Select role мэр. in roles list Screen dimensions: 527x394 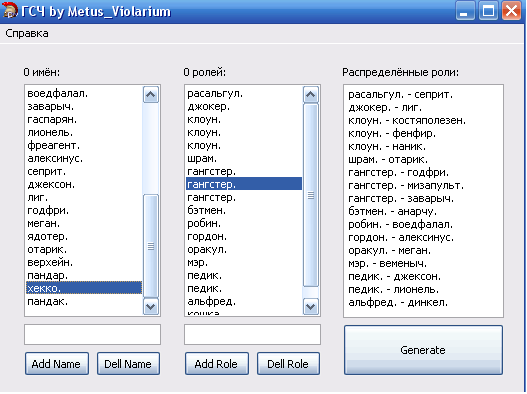(244, 262)
